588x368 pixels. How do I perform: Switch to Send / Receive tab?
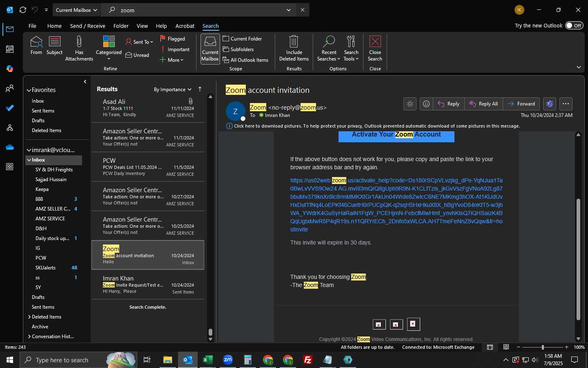pos(88,26)
